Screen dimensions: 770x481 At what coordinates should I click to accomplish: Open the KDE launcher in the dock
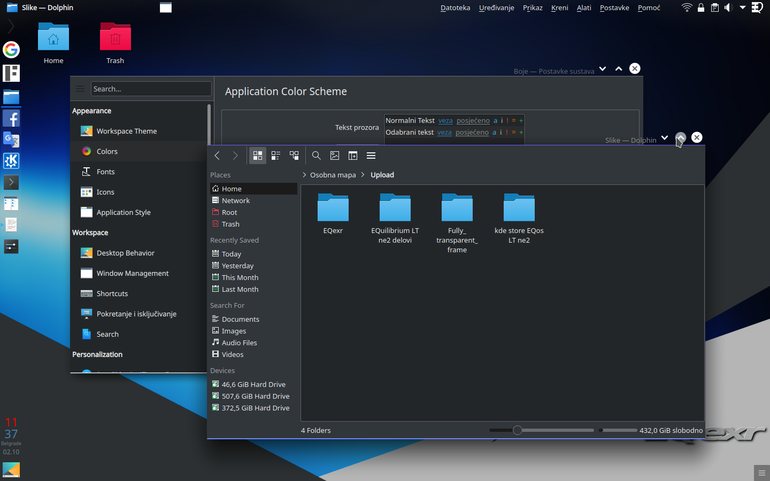11,161
